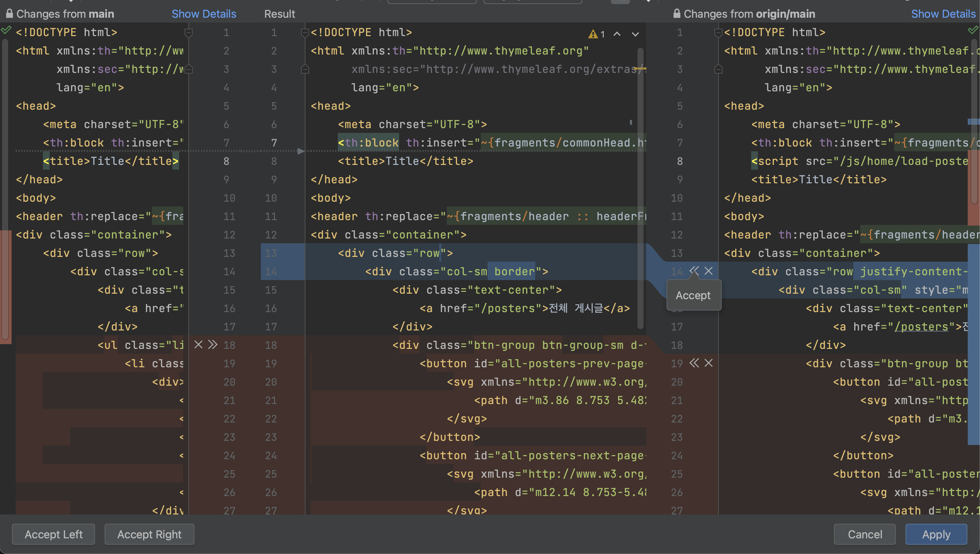This screenshot has height=554, width=980.
Task: Click green checkmark in origin/main pane corner
Action: tap(973, 30)
